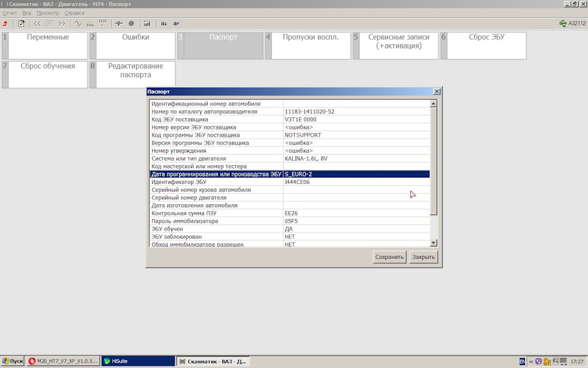Select row 'Код ЭБУ поставщика'
This screenshot has height=368, width=588.
(x=290, y=120)
